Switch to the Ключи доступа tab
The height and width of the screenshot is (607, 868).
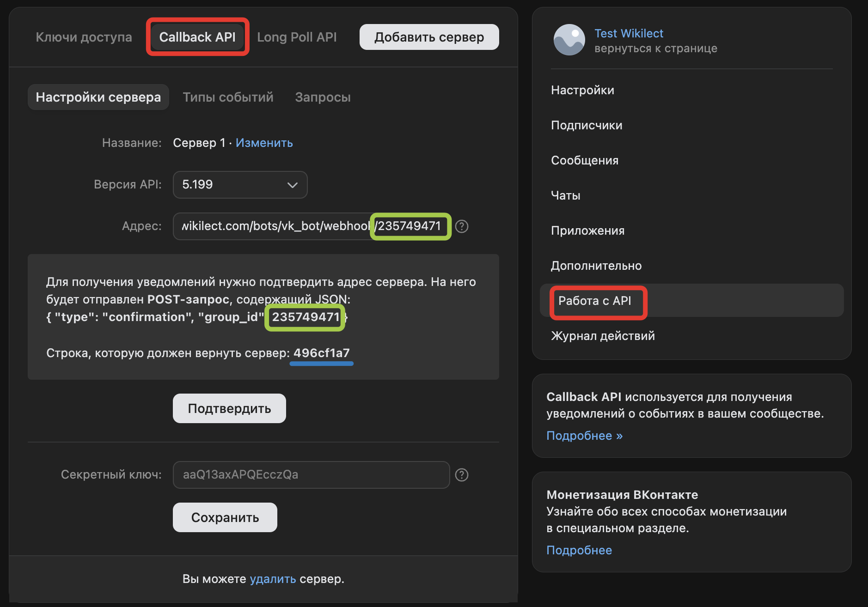tap(84, 36)
